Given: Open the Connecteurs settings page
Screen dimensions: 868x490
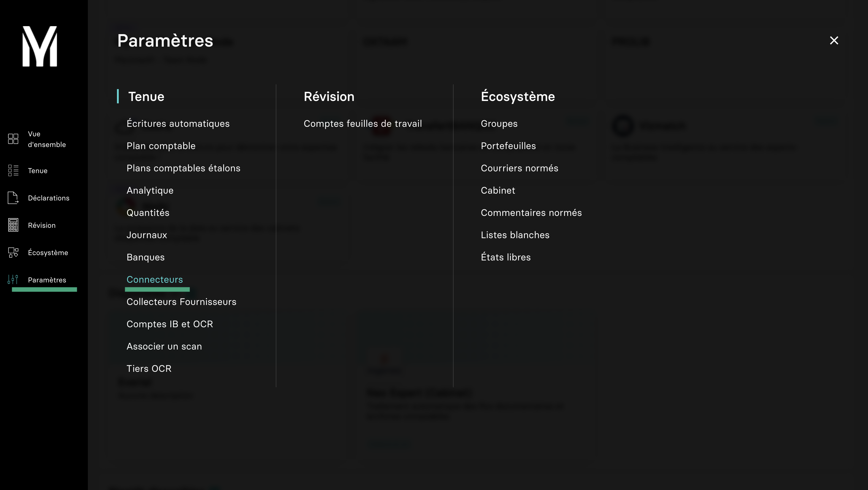Looking at the screenshot, I should click(155, 279).
